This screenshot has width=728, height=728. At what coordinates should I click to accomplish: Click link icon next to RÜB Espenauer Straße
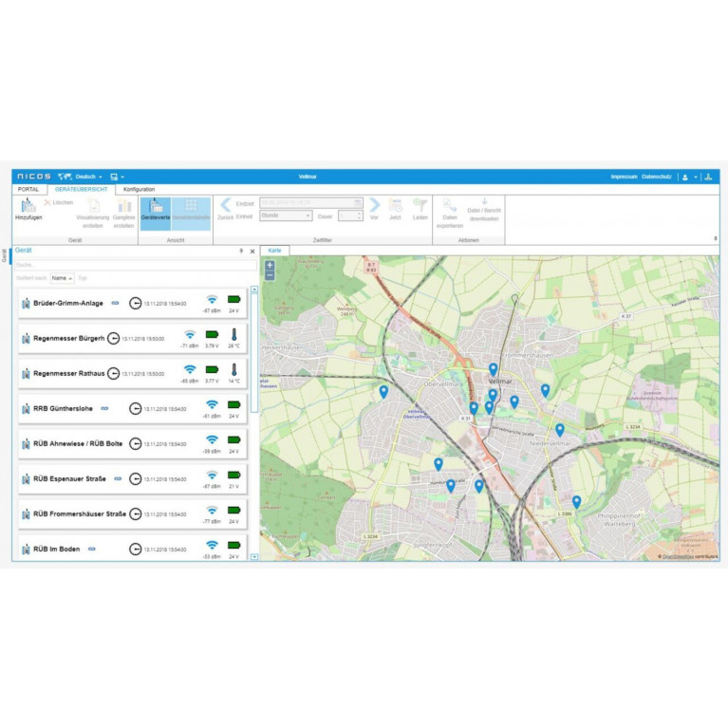coord(118,478)
